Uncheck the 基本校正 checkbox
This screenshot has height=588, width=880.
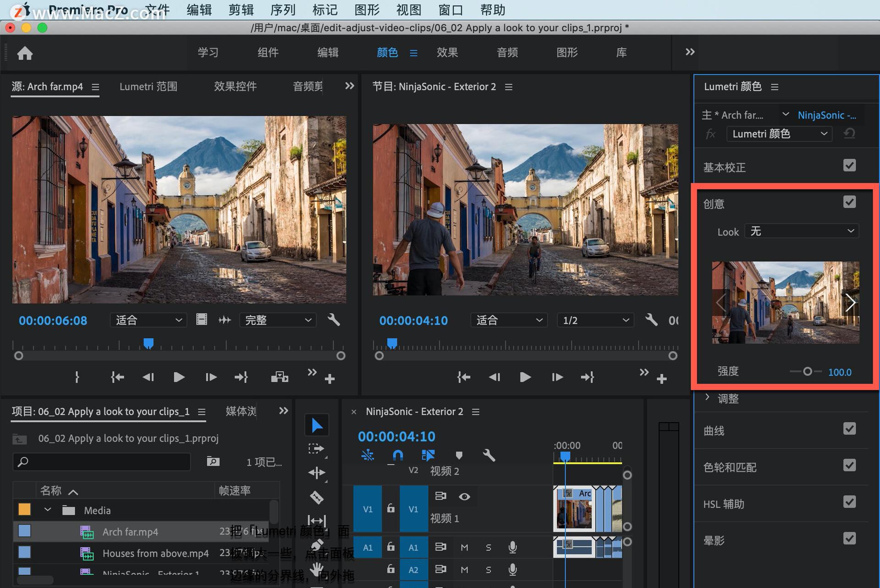849,165
